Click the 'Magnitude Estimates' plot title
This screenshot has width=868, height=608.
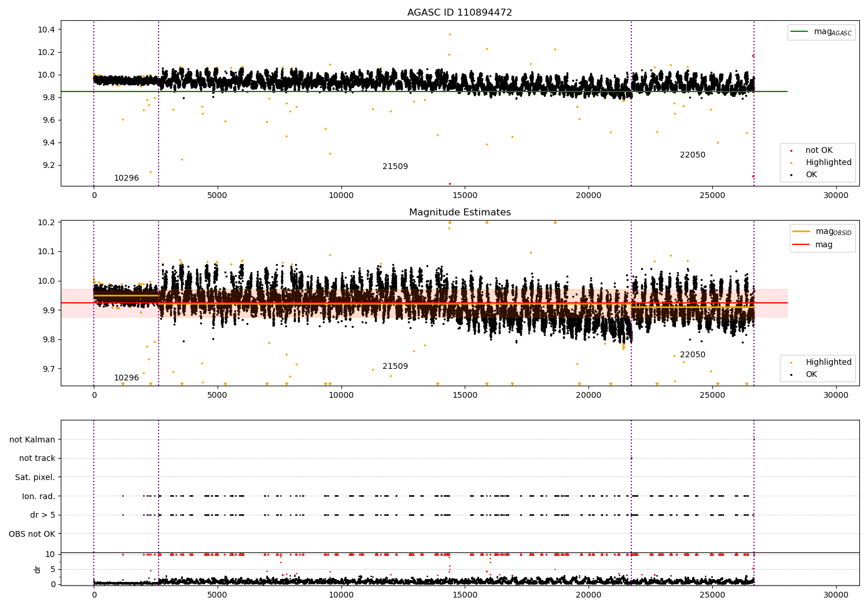pos(460,213)
